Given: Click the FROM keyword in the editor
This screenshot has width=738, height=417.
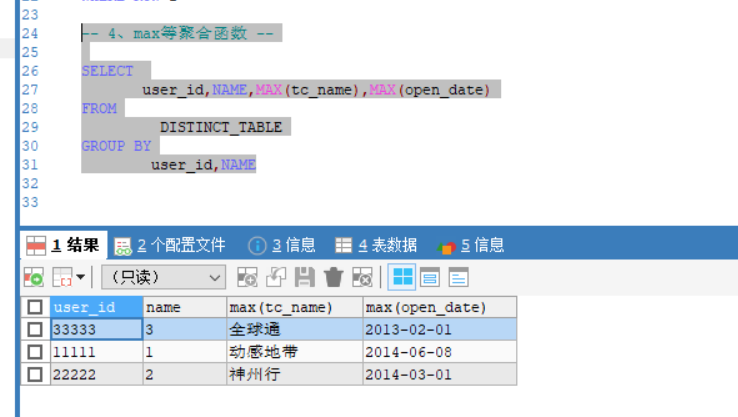Looking at the screenshot, I should click(x=99, y=109).
